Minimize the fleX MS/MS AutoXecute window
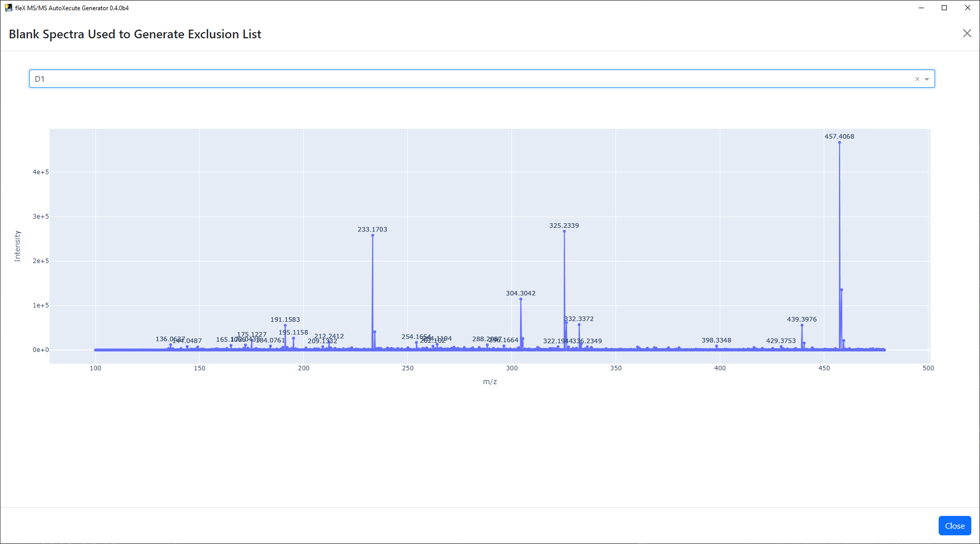Viewport: 980px width, 544px height. (x=921, y=8)
